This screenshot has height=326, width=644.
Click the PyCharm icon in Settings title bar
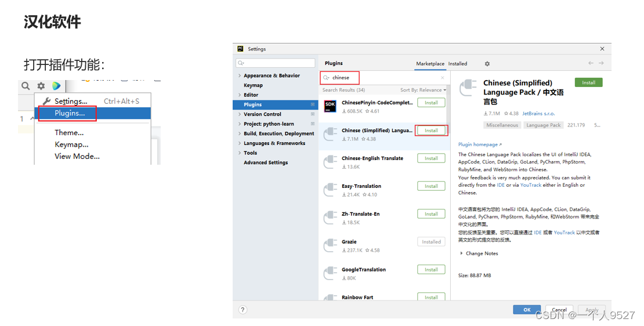240,49
